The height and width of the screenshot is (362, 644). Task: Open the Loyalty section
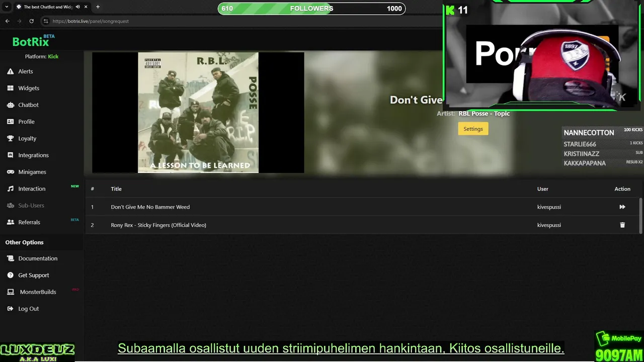click(x=27, y=138)
